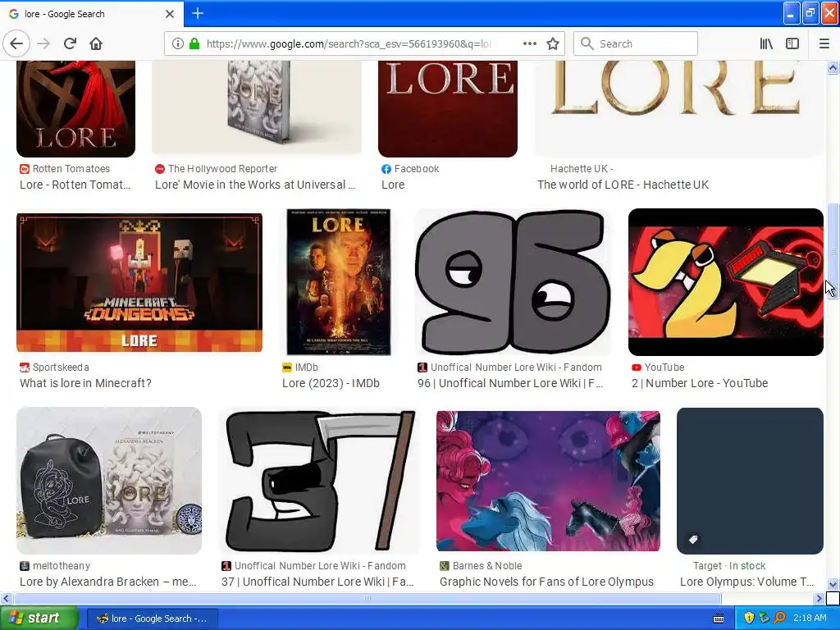The height and width of the screenshot is (630, 840).
Task: Reload the page with the refresh icon
Action: [x=70, y=43]
